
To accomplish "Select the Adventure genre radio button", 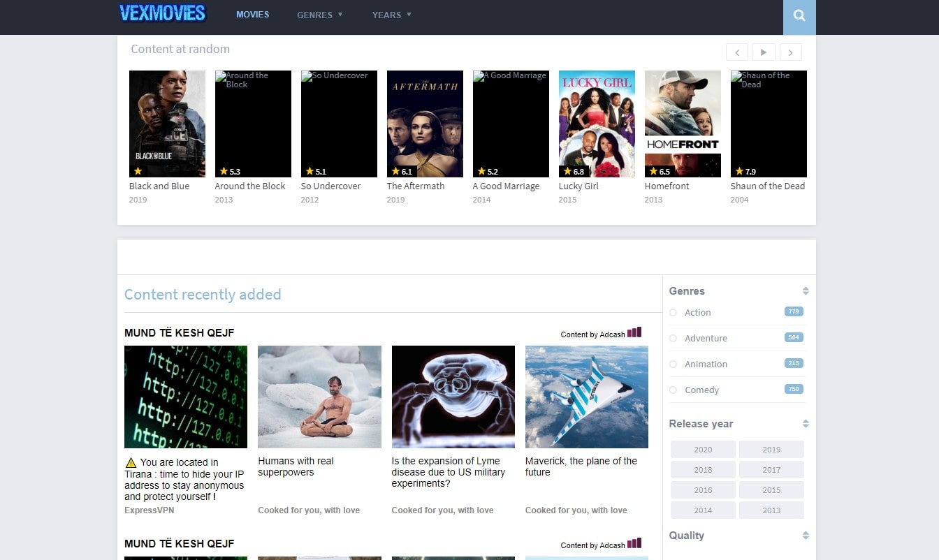I will coord(673,339).
